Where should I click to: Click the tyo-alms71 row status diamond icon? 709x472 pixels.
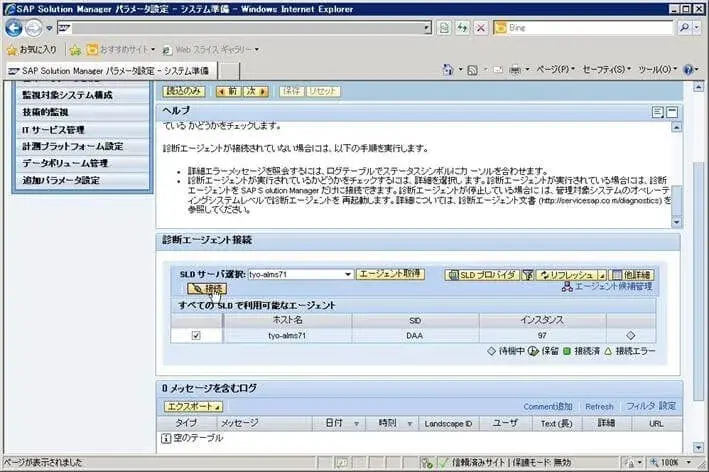tap(631, 335)
